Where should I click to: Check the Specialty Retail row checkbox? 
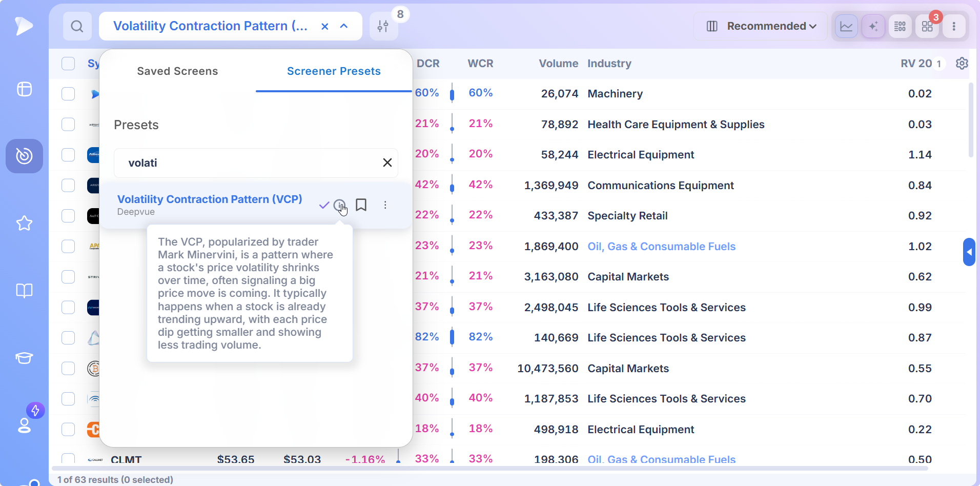pos(68,216)
